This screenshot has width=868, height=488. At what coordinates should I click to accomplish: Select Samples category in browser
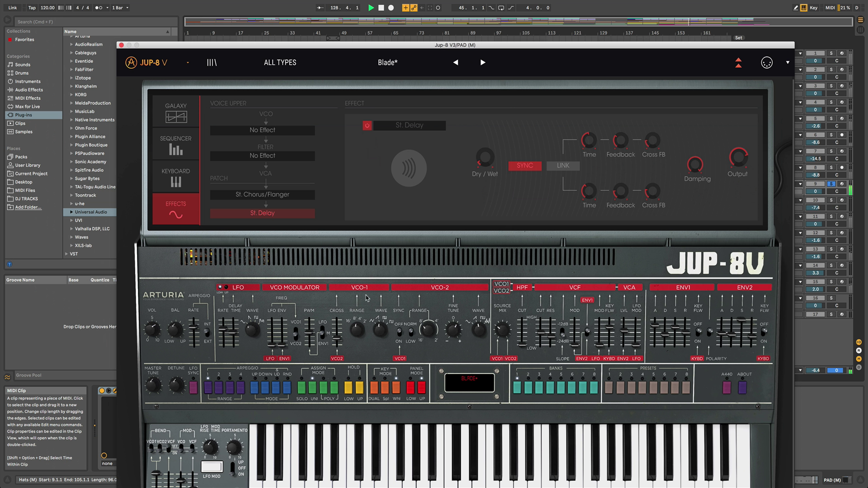point(24,132)
